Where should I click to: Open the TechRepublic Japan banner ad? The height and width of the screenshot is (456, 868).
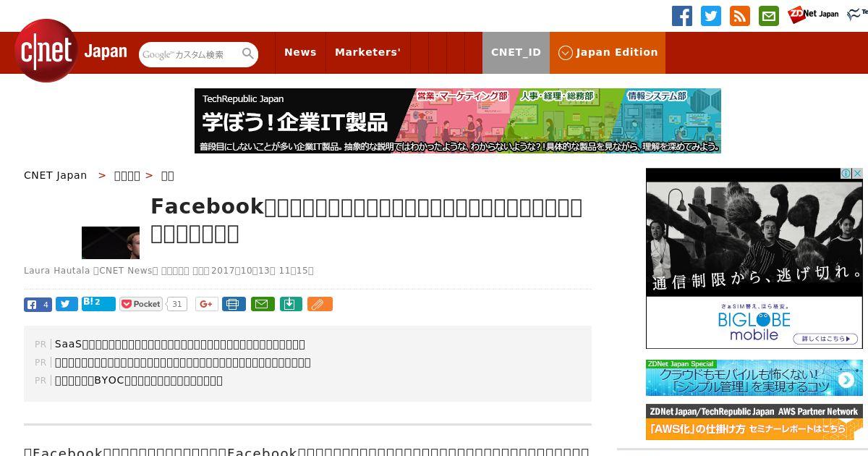click(x=458, y=121)
